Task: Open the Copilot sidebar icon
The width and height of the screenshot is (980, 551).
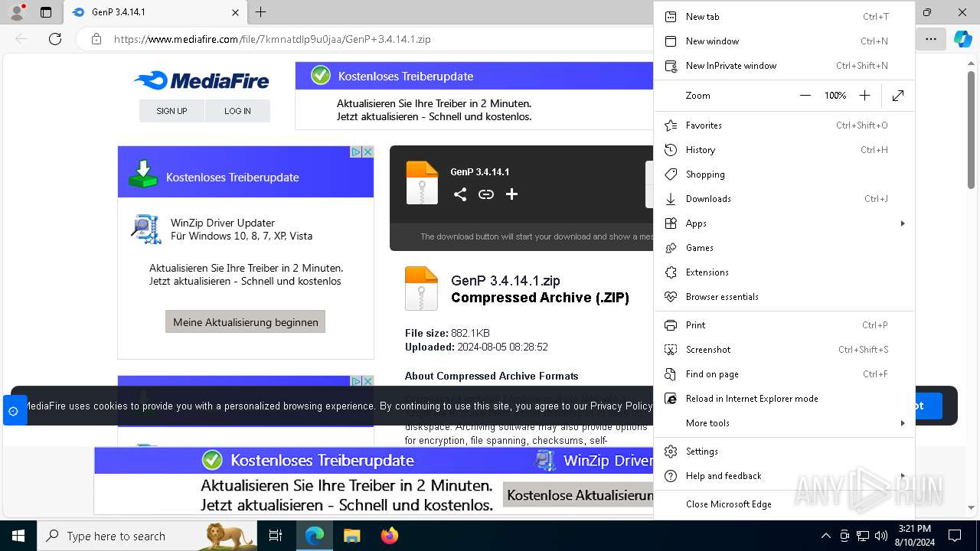Action: click(x=962, y=39)
